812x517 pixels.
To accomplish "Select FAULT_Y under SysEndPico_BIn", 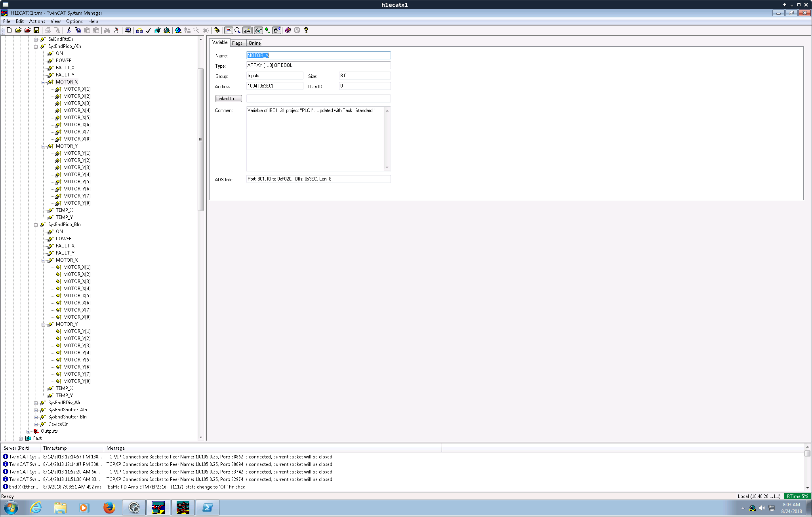I will coord(65,253).
